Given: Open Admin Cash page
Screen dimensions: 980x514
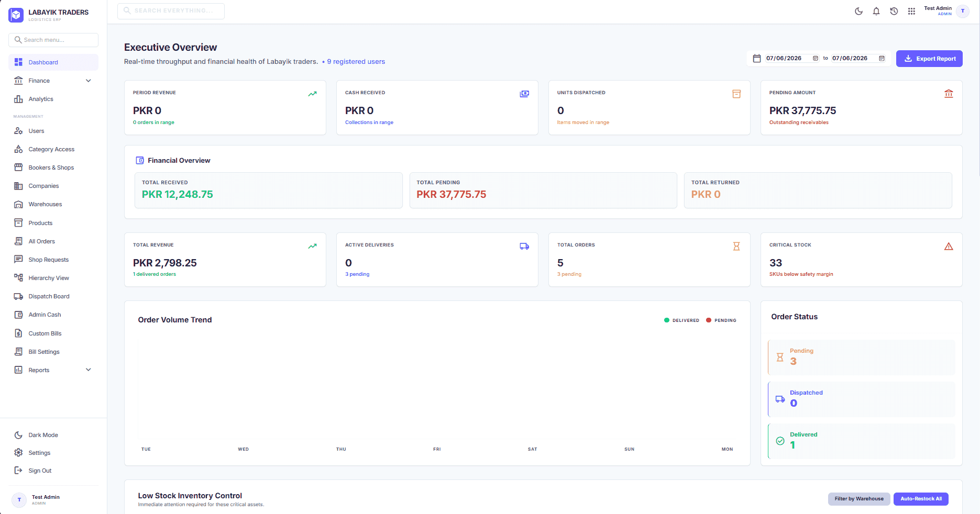Looking at the screenshot, I should pyautogui.click(x=53, y=315).
